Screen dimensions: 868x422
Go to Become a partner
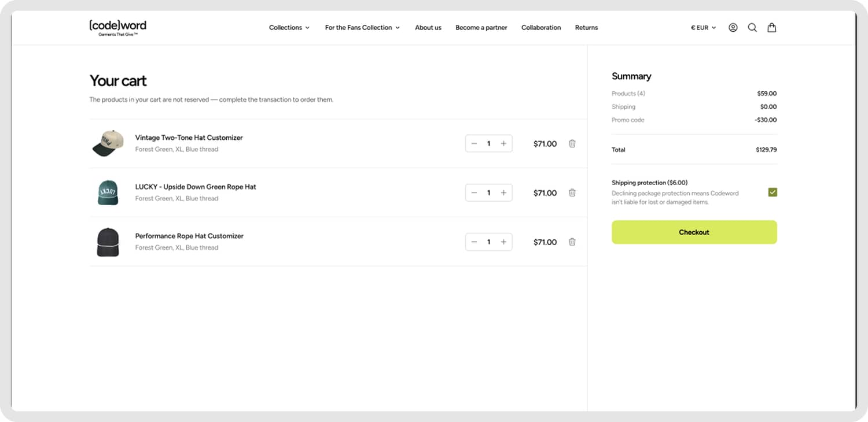coord(481,28)
